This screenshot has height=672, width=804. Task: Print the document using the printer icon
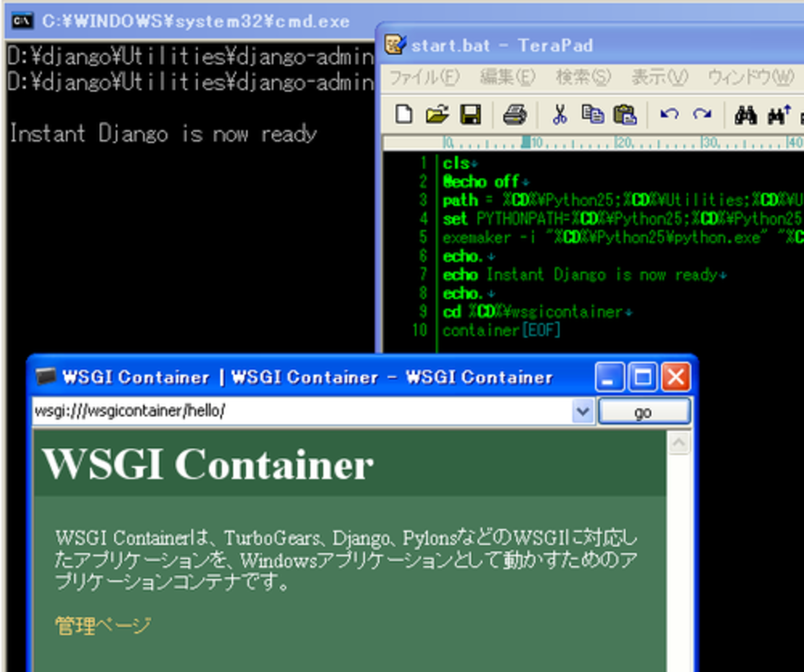(515, 114)
